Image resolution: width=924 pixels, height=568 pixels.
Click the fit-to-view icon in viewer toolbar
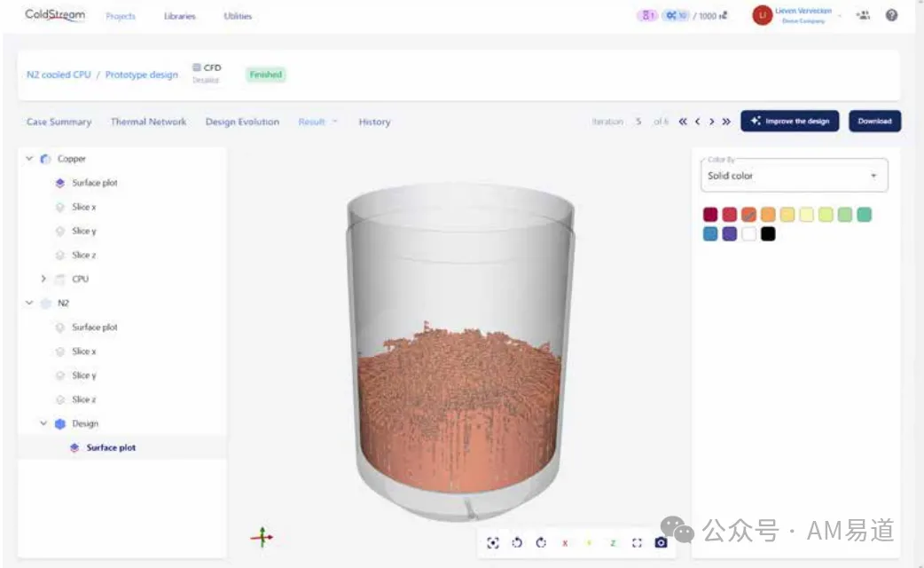pos(493,542)
